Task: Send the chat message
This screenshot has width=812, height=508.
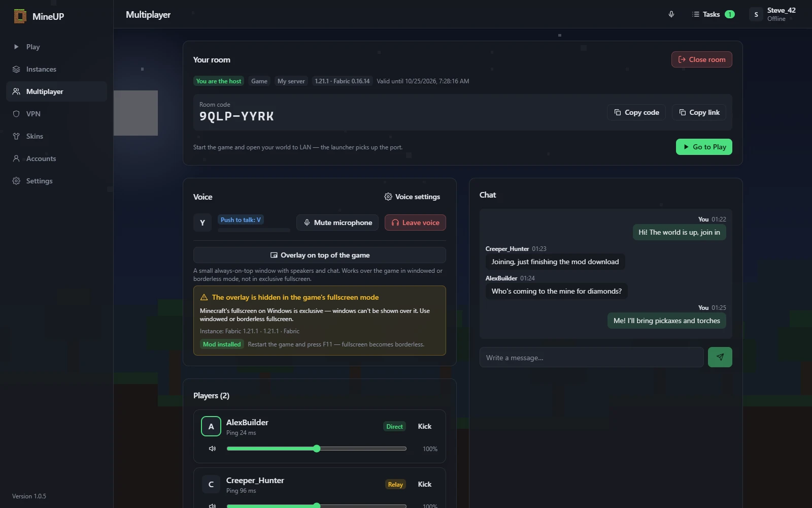Action: (720, 357)
